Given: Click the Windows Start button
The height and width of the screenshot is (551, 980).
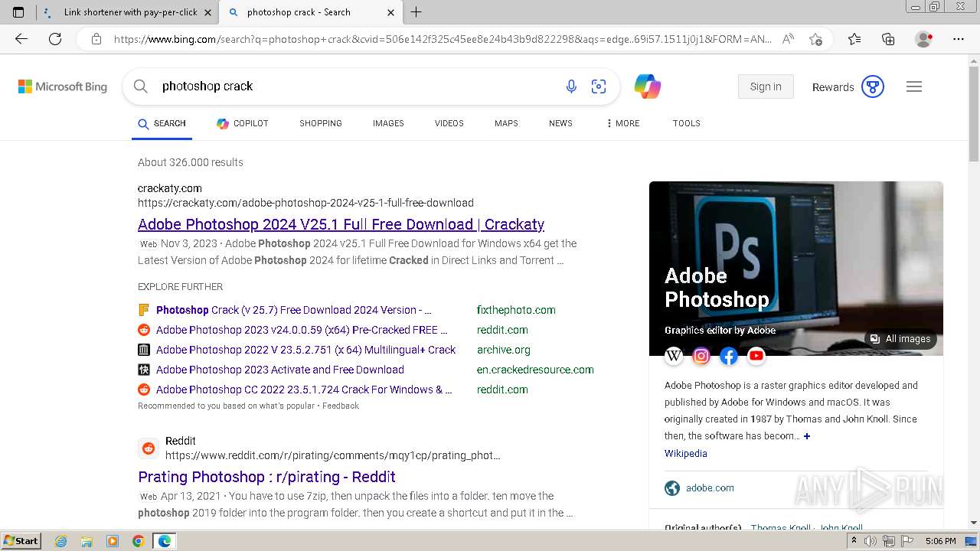Looking at the screenshot, I should [21, 541].
